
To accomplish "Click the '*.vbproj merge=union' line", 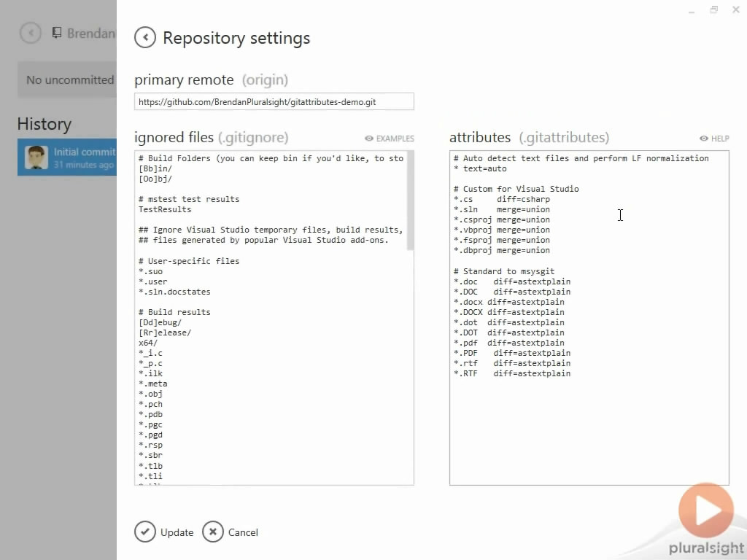I will pyautogui.click(x=502, y=230).
